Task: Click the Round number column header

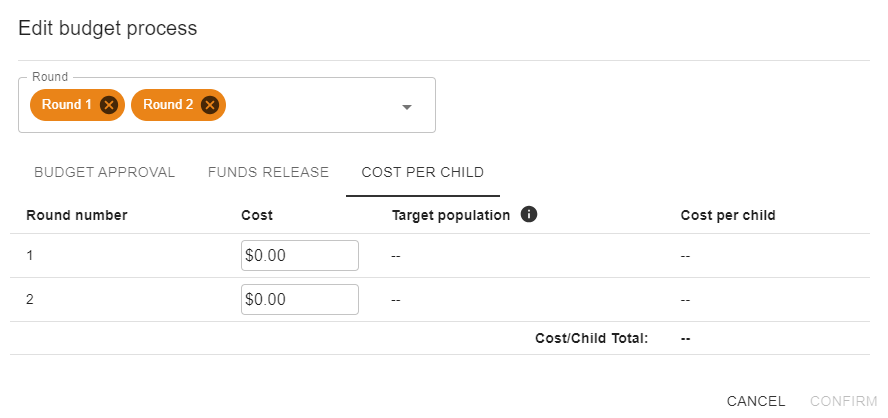Action: point(76,215)
